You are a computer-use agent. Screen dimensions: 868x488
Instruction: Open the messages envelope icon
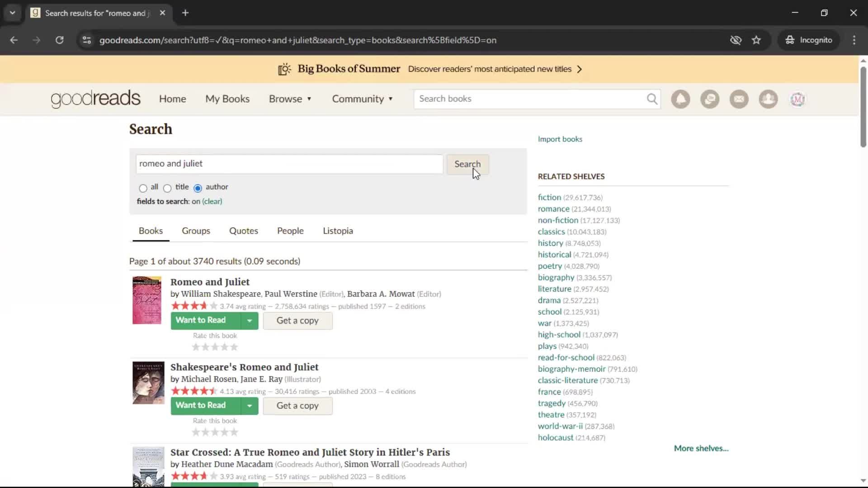[x=739, y=99]
